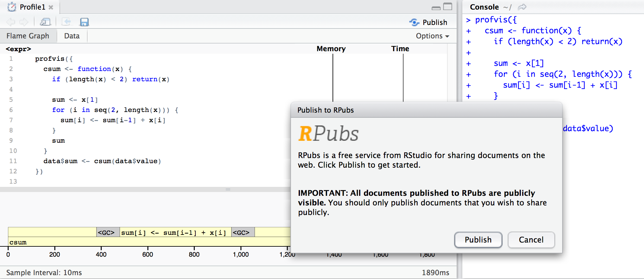
Task: Click the second <GC> block in flame graph
Action: pos(243,232)
